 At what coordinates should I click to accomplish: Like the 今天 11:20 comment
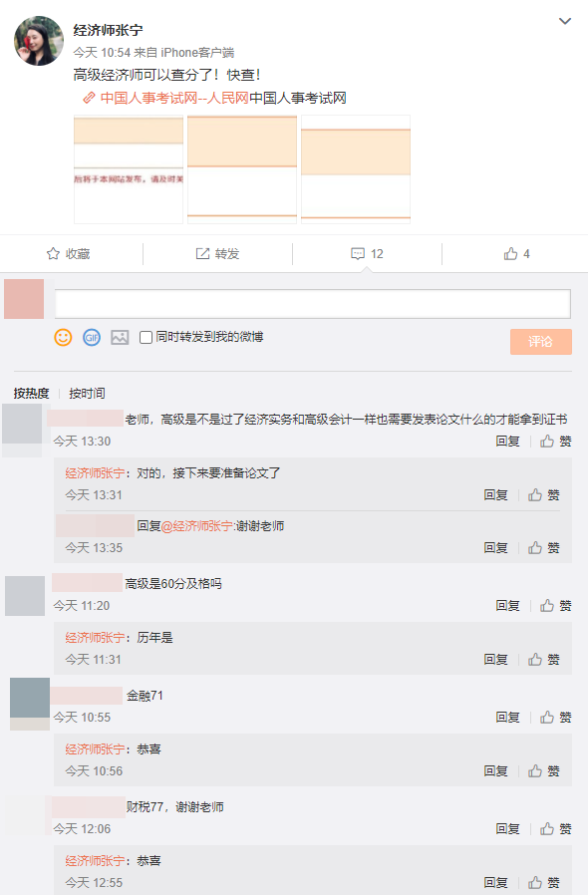pyautogui.click(x=555, y=606)
